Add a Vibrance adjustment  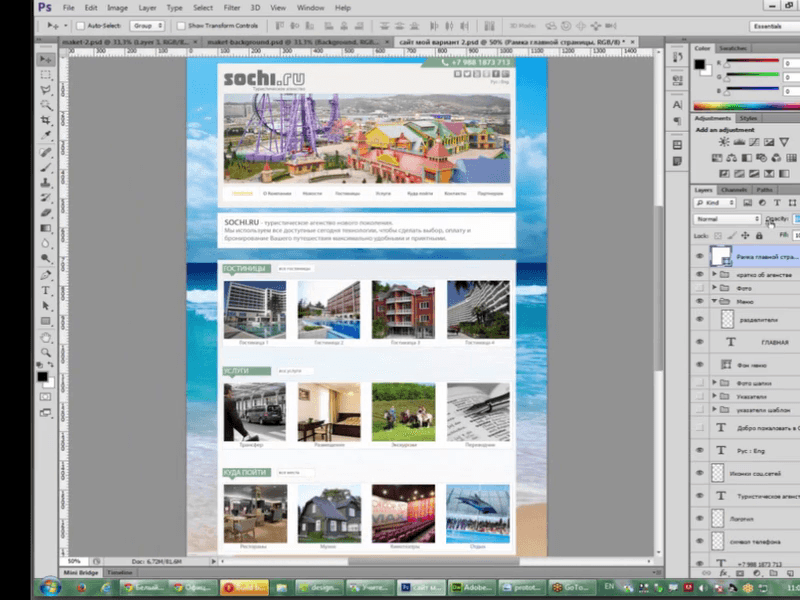pyautogui.click(x=784, y=142)
